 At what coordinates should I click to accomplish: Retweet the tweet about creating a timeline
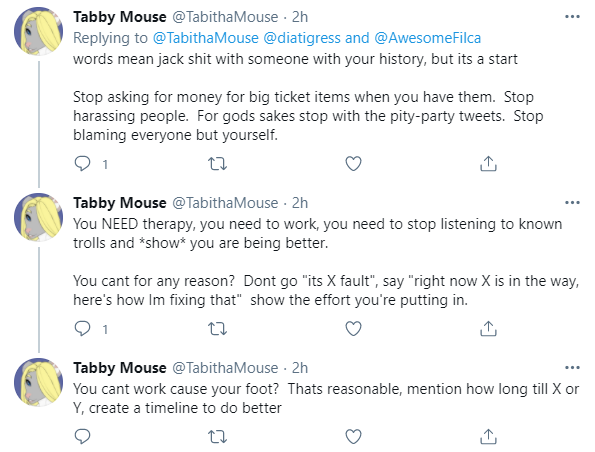coord(217,436)
